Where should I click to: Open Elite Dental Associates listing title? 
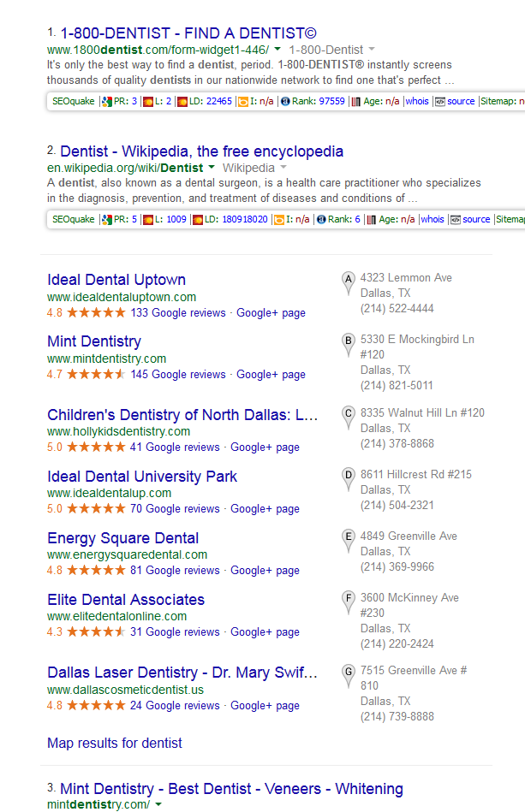point(126,600)
